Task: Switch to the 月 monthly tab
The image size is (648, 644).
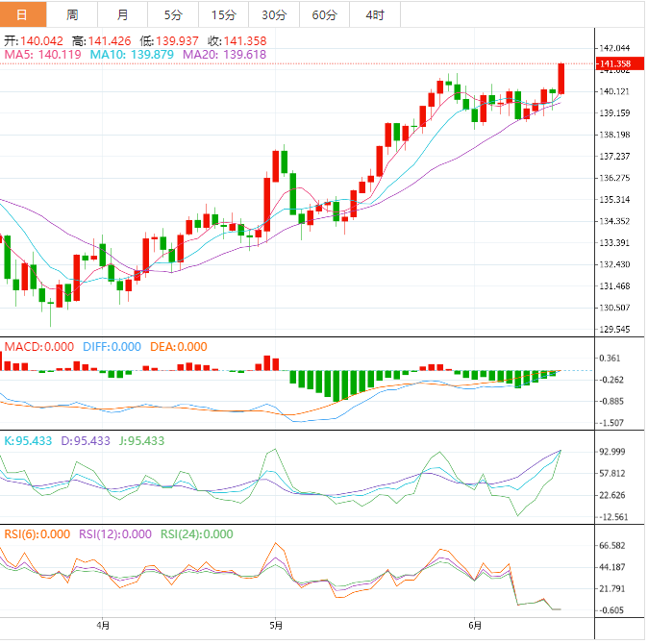Action: point(122,14)
